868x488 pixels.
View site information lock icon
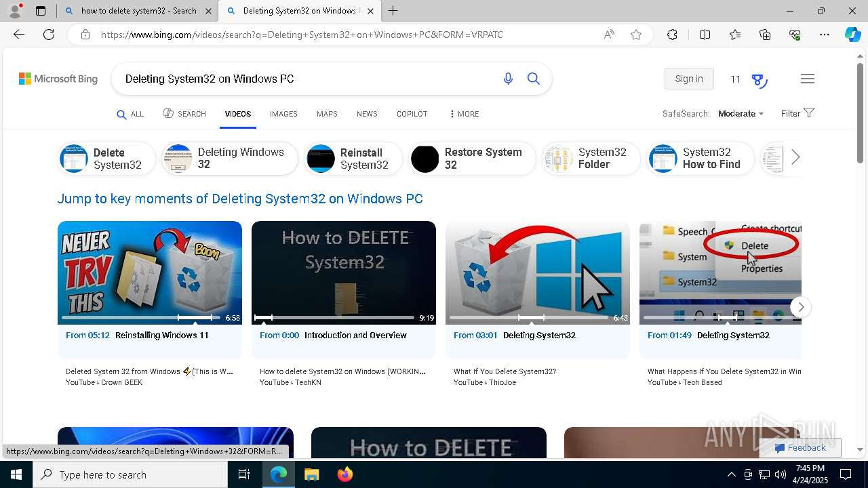85,35
